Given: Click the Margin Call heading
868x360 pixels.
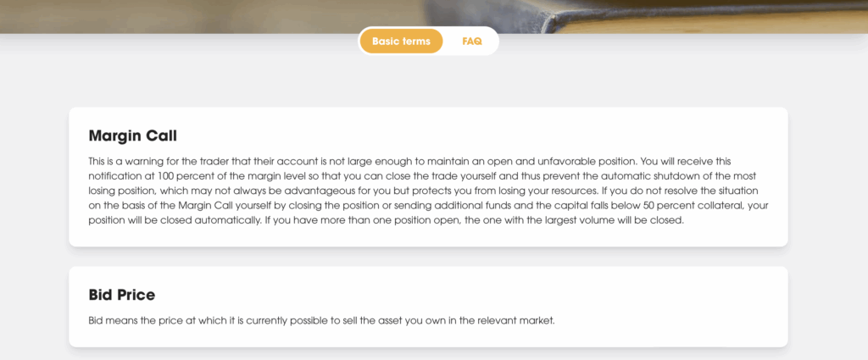Looking at the screenshot, I should pyautogui.click(x=132, y=136).
